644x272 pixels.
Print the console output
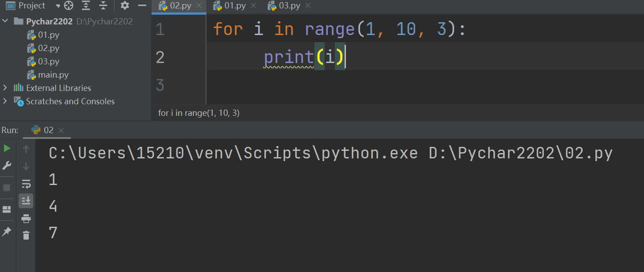26,218
